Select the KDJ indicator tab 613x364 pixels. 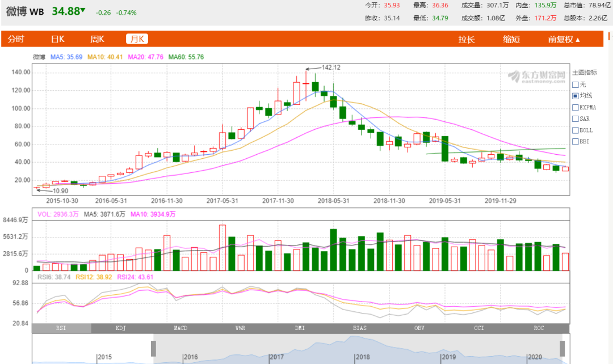[121, 328]
